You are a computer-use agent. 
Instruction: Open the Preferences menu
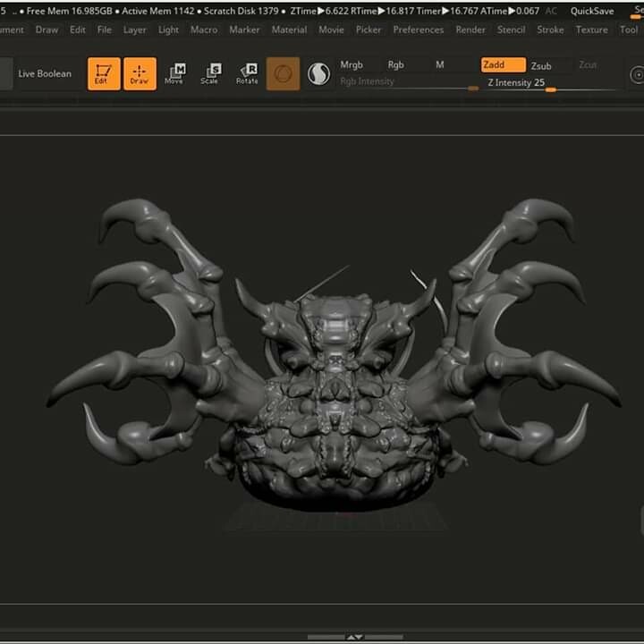pos(418,30)
